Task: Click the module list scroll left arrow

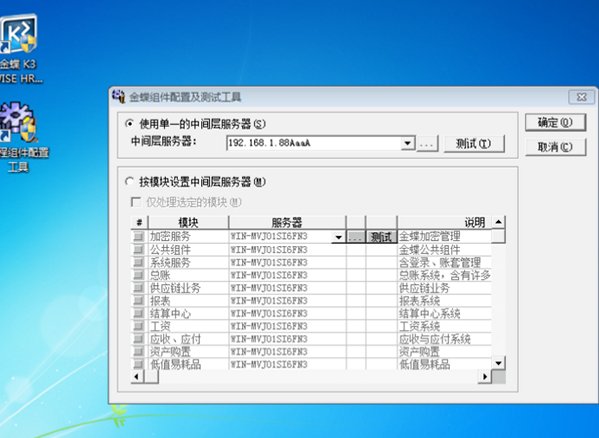Action: 137,377
